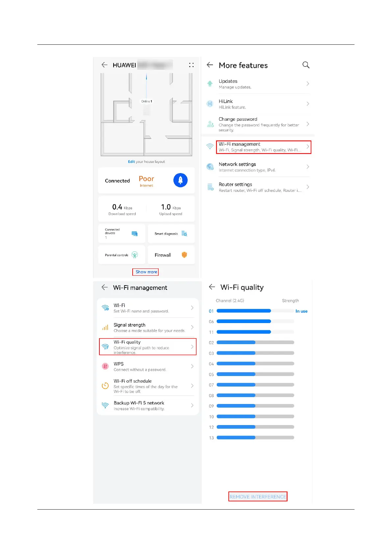Image resolution: width=392 pixels, height=554 pixels.
Task: Open the four-dot menu on HUAWEI screen
Action: (191, 65)
